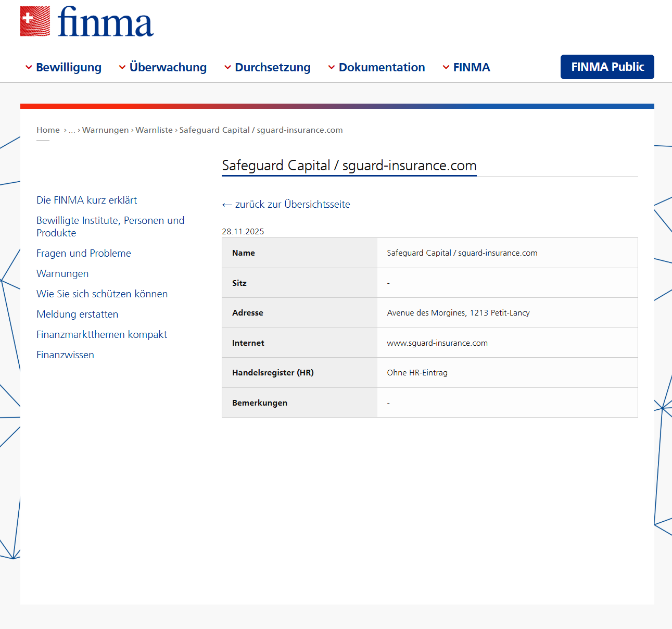Open the Dokumentation navigation menu
The image size is (672, 629).
(382, 67)
